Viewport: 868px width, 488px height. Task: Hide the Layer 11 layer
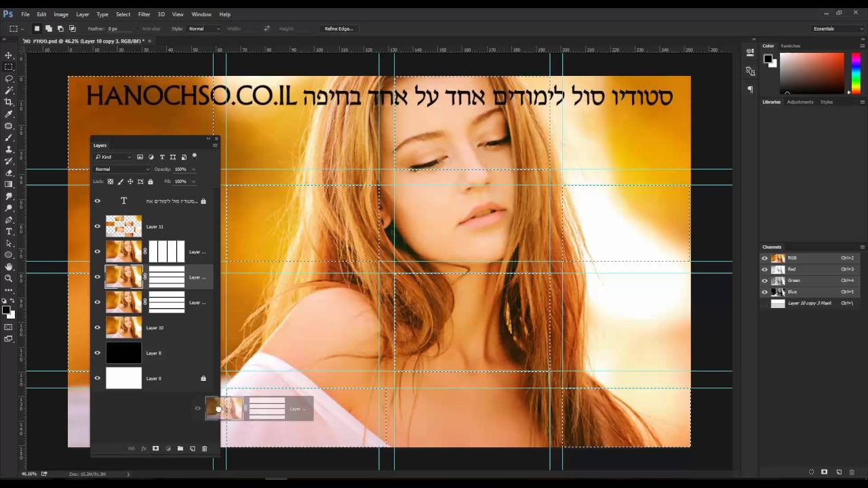pos(97,226)
